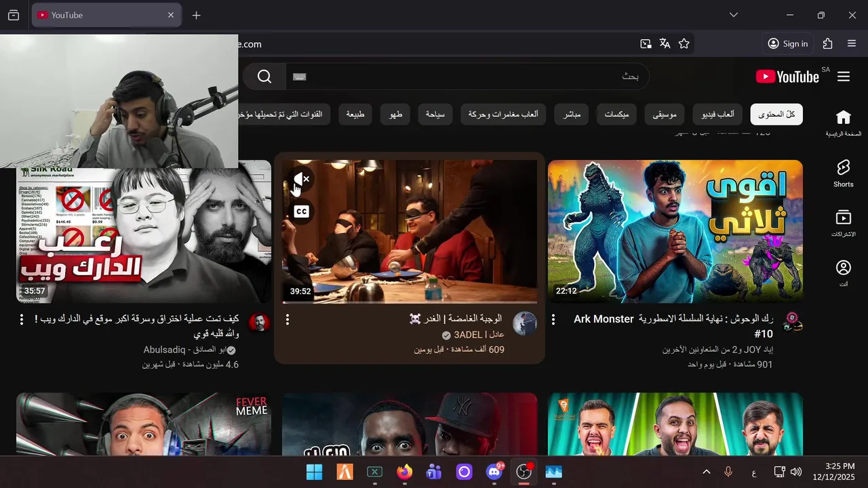The width and height of the screenshot is (868, 488).
Task: Toggle closed captions on the video preview
Action: pyautogui.click(x=302, y=211)
